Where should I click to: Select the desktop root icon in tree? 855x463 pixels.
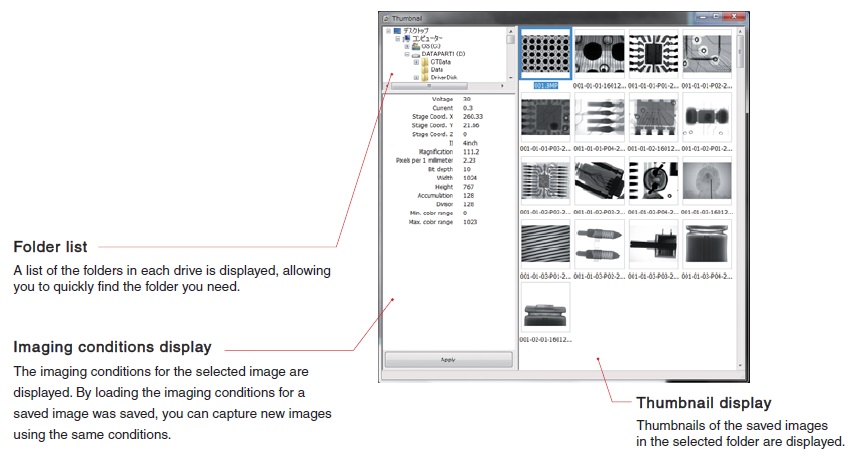click(x=396, y=31)
